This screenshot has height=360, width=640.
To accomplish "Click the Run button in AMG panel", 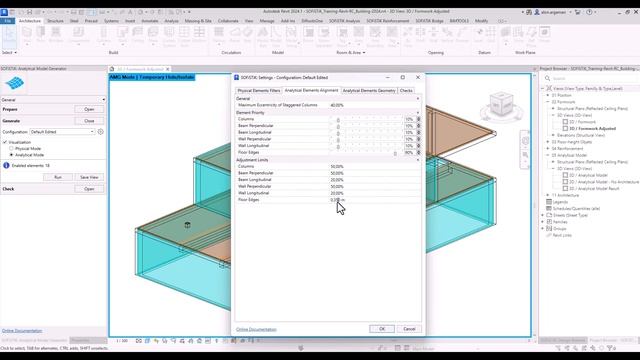I will 58,177.
